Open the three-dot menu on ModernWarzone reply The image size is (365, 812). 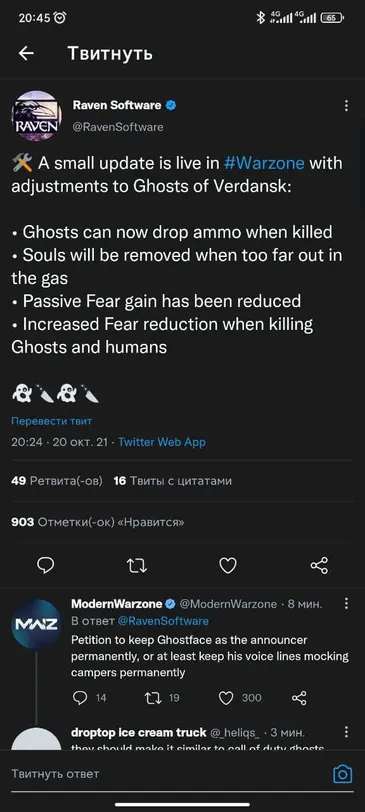click(346, 603)
